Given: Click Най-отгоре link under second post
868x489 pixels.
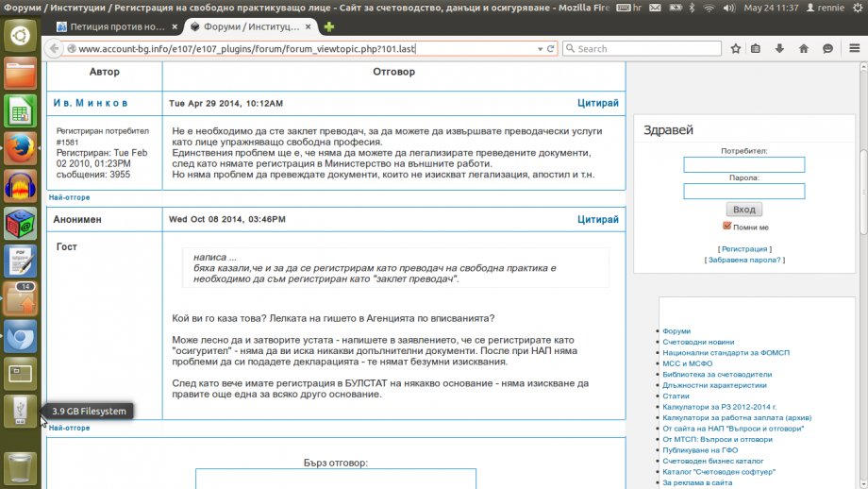Looking at the screenshot, I should 69,428.
